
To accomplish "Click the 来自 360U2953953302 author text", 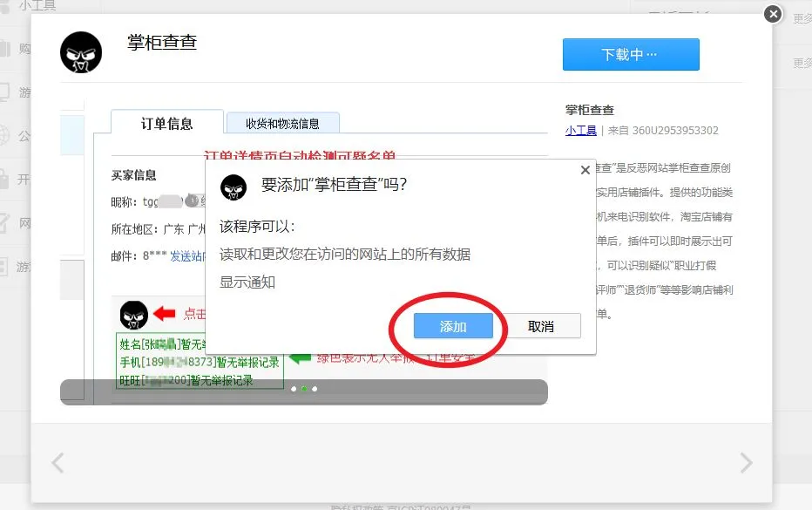I will pos(663,131).
